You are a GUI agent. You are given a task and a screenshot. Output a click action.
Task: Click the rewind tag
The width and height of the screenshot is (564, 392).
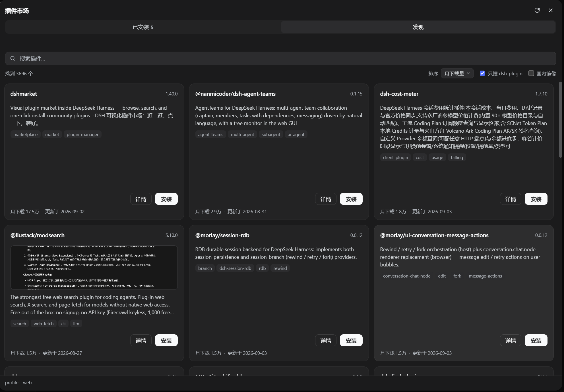pyautogui.click(x=280, y=268)
